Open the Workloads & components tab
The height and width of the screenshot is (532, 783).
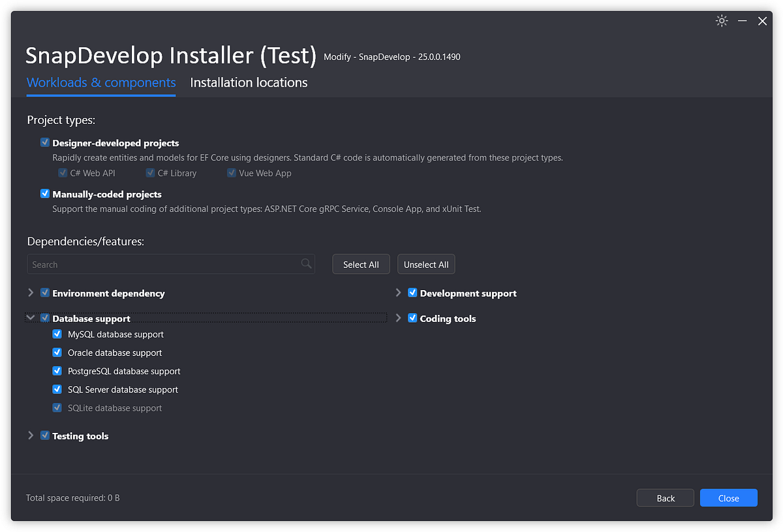coord(101,83)
